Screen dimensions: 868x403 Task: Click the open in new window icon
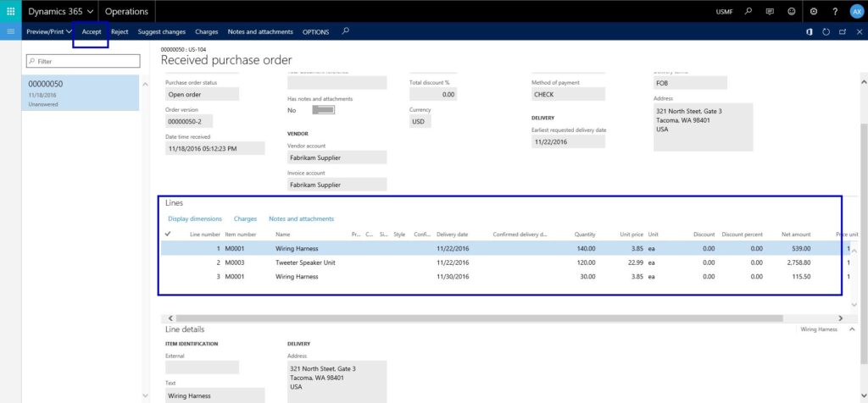click(x=843, y=32)
